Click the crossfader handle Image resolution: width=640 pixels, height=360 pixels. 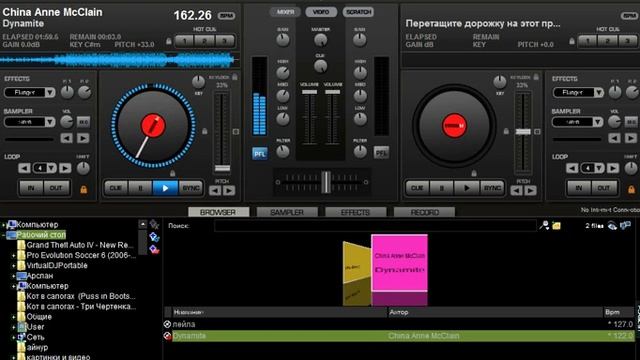point(326,182)
